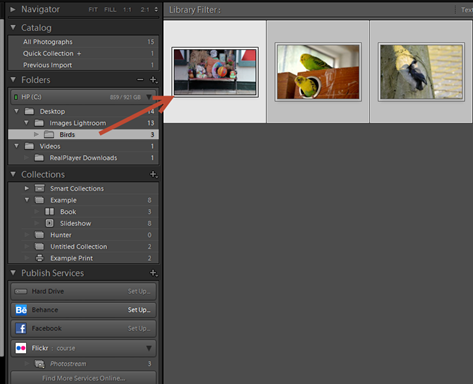
Task: Click the Behance service icon
Action: [21, 310]
